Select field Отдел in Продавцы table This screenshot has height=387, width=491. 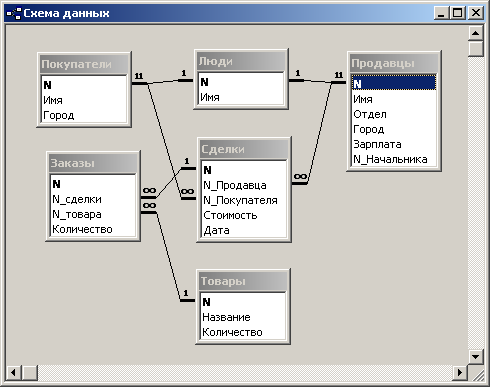[x=394, y=114]
